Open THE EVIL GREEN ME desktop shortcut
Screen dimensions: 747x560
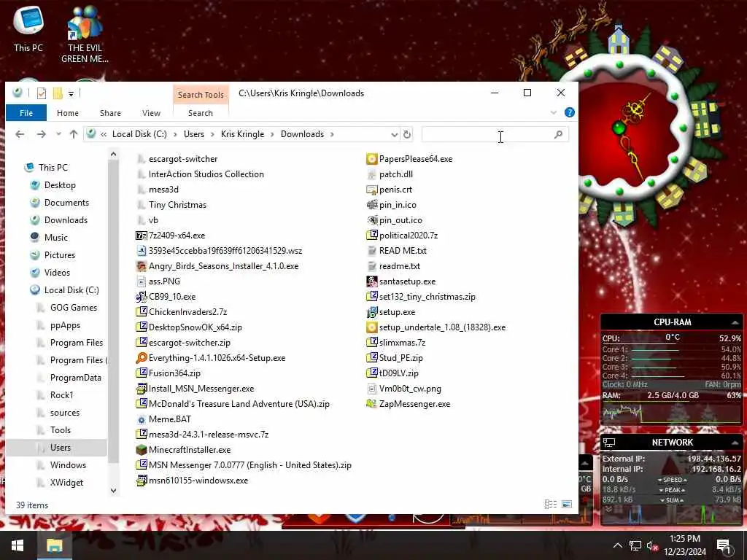(x=85, y=34)
